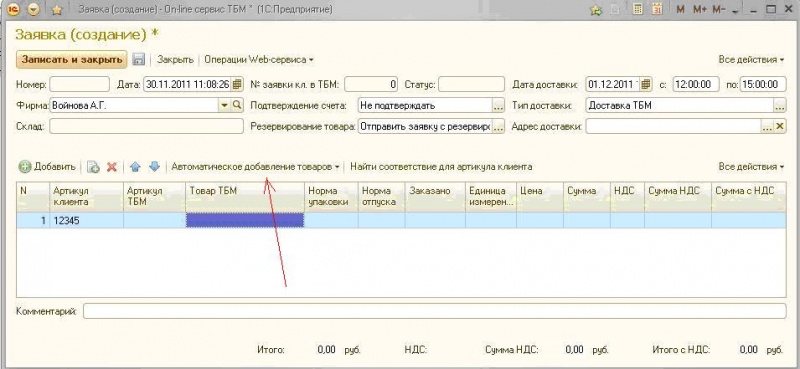
Task: Open title bar calendar icon
Action: pyautogui.click(x=658, y=9)
